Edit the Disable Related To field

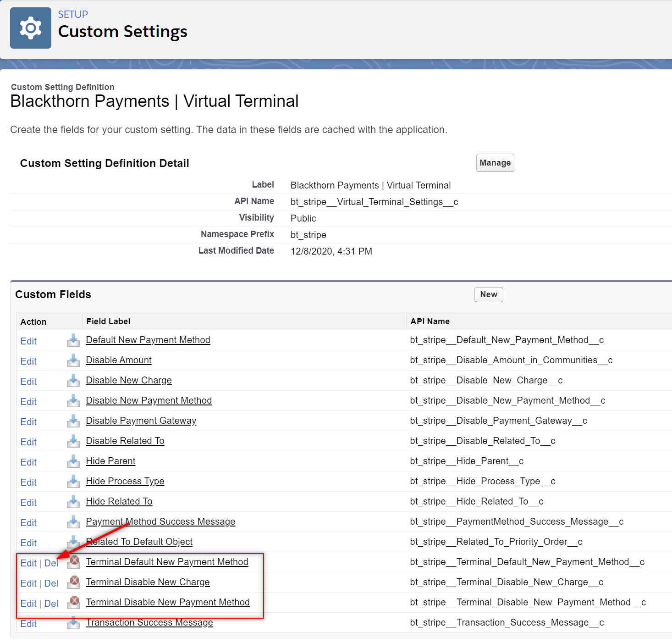coord(28,442)
